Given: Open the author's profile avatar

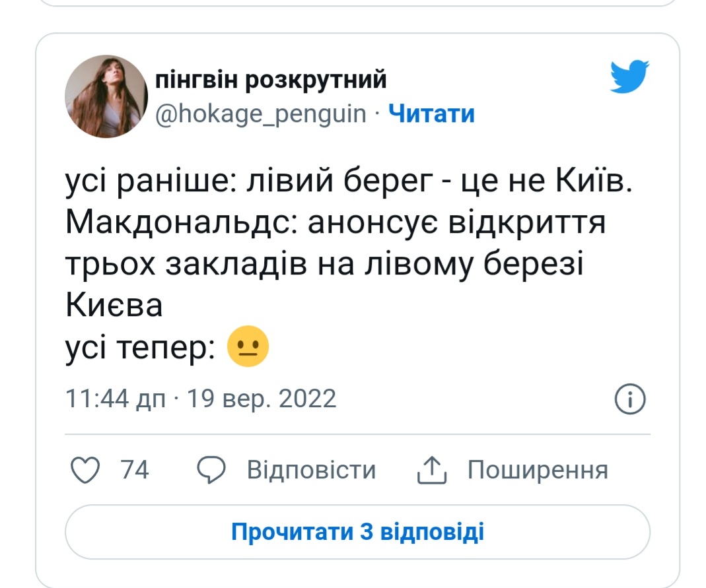Looking at the screenshot, I should click(x=106, y=96).
